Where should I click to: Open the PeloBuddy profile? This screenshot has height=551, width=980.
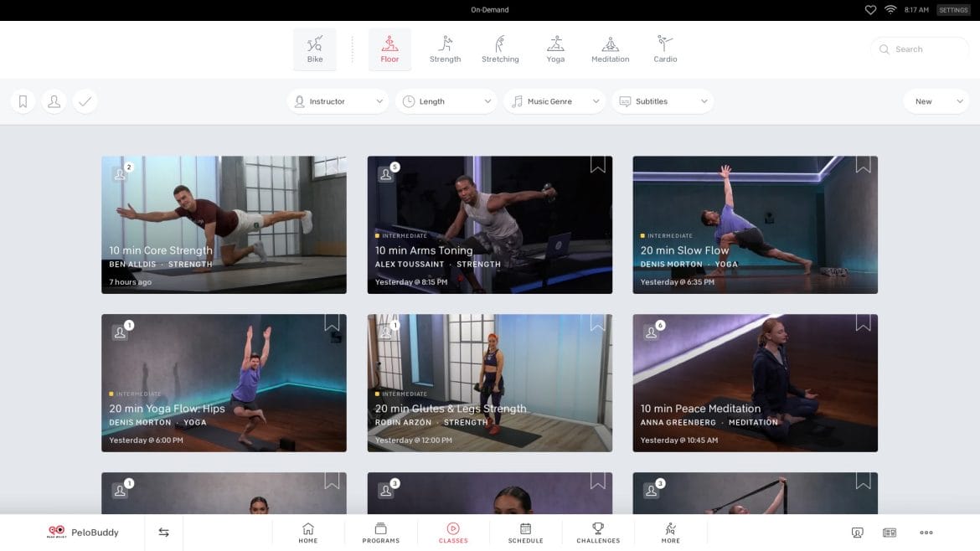82,533
